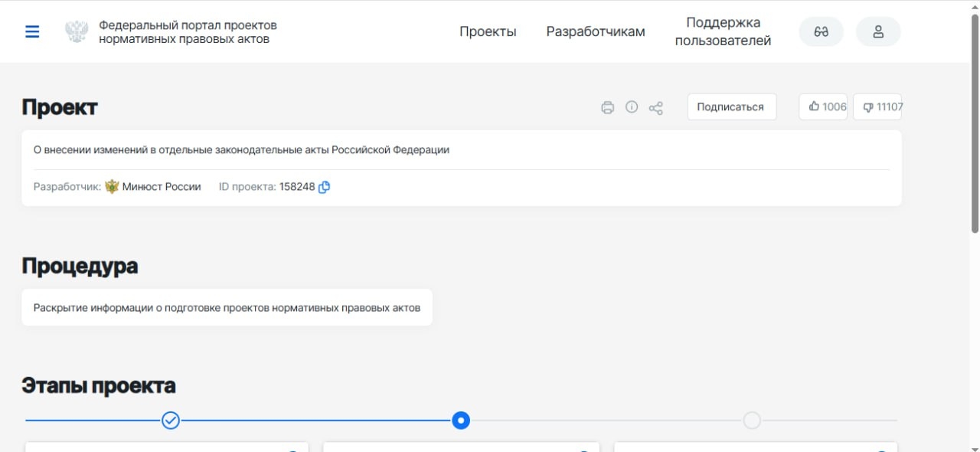The width and height of the screenshot is (980, 452).
Task: Click the Процедура heading
Action: click(x=80, y=267)
